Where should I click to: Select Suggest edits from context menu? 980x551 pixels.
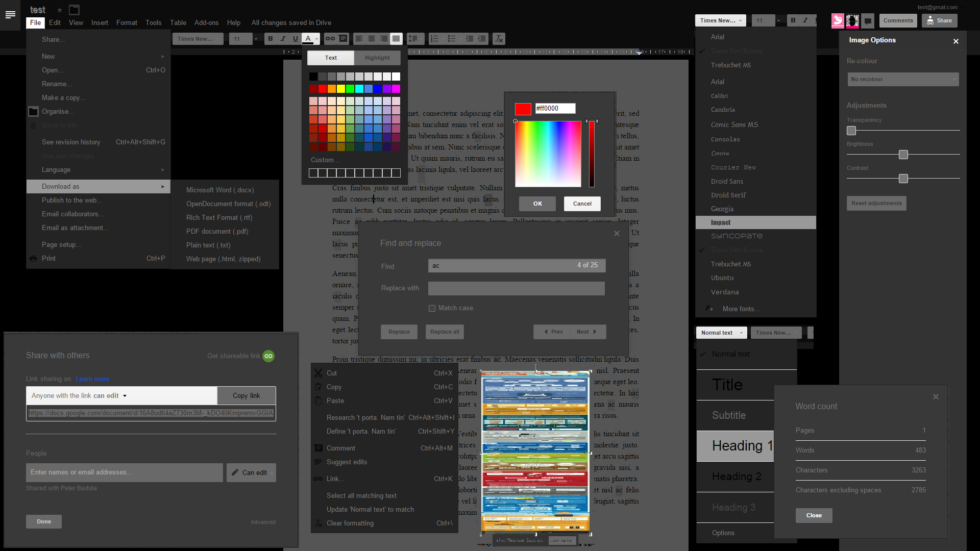click(x=347, y=462)
